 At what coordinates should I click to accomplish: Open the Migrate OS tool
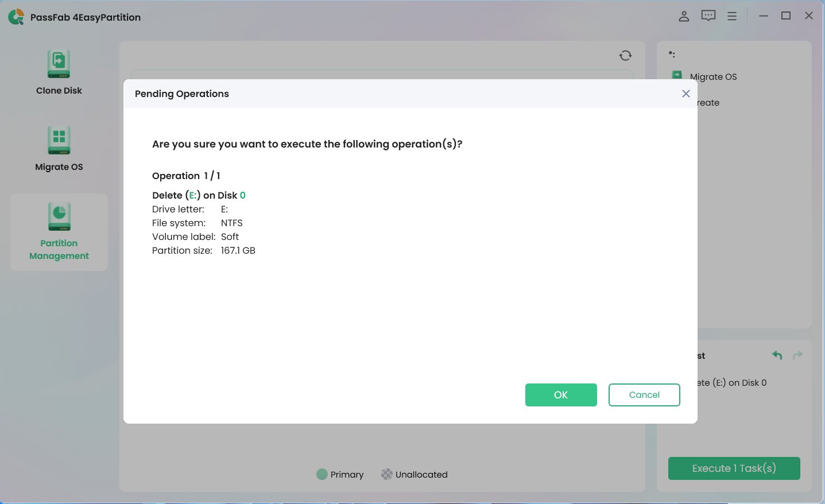[59, 148]
